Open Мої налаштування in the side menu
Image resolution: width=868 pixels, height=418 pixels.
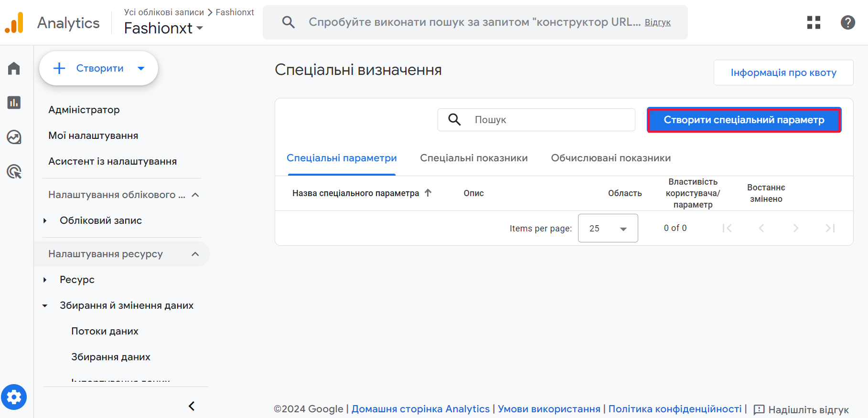pyautogui.click(x=93, y=136)
